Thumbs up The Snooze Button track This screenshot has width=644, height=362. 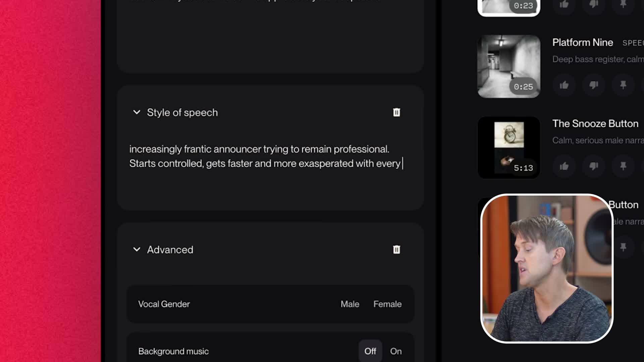[564, 166]
